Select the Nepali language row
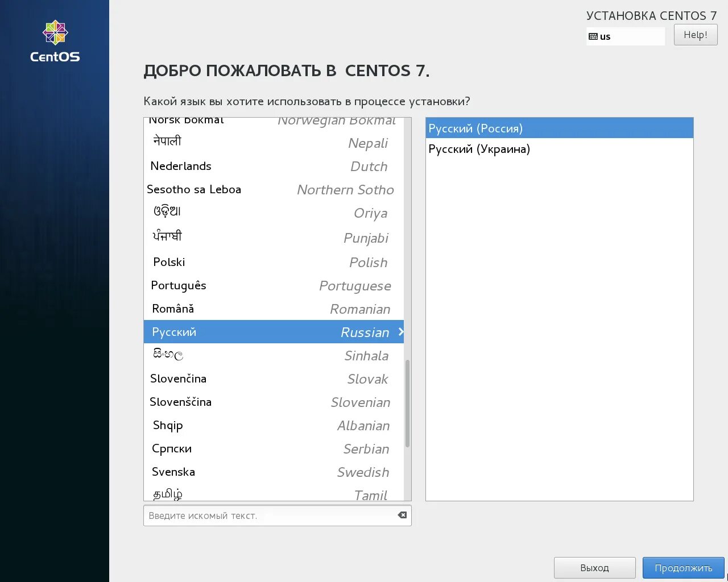Image resolution: width=728 pixels, height=582 pixels. 274,142
